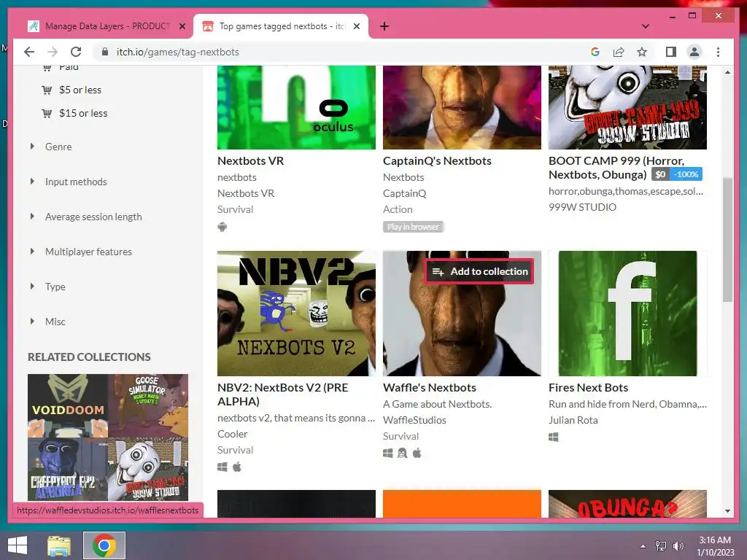Open the Chrome profile avatar menu
Image resolution: width=747 pixels, height=560 pixels.
coord(694,52)
